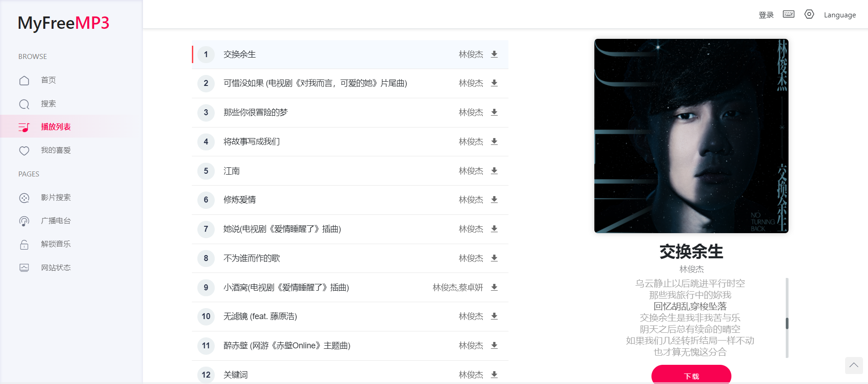Download 那些你很冒险的梦 track

[494, 112]
